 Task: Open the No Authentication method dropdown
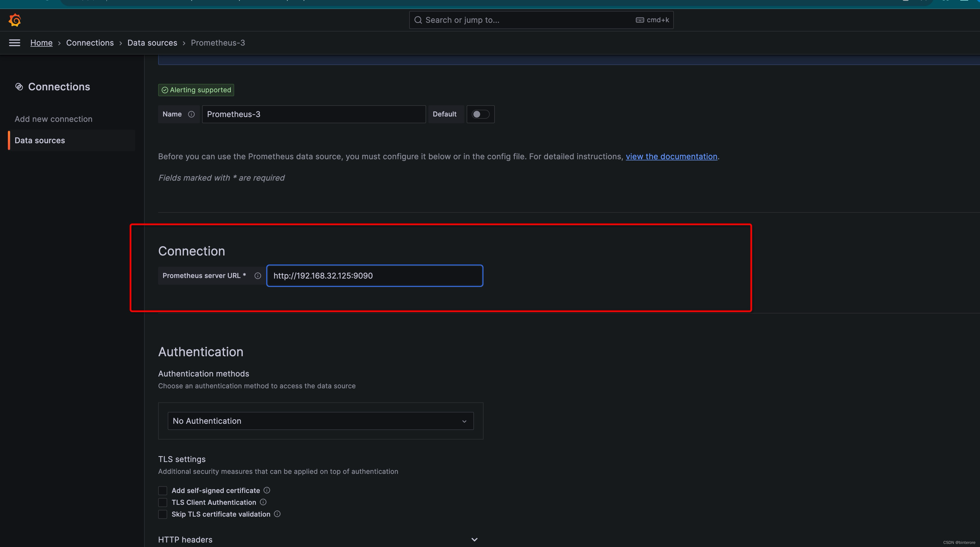pos(320,421)
